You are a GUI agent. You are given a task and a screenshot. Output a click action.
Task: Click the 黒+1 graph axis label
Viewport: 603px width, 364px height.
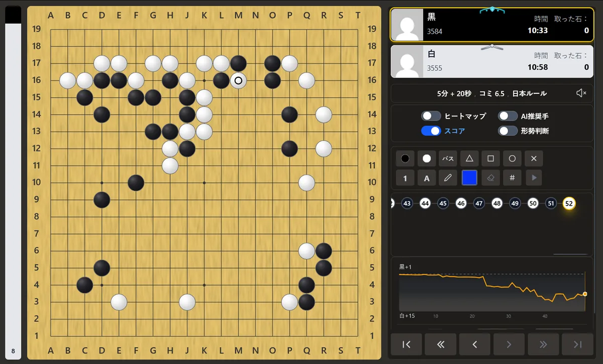pyautogui.click(x=406, y=267)
